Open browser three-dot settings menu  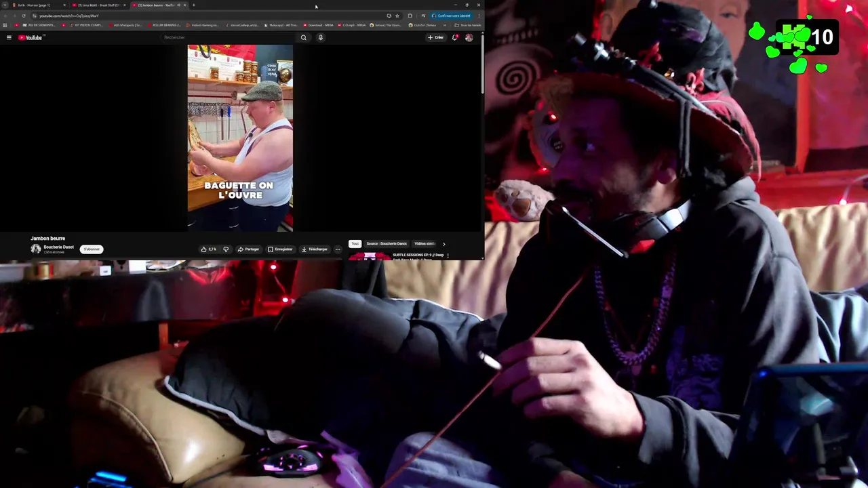coord(479,16)
